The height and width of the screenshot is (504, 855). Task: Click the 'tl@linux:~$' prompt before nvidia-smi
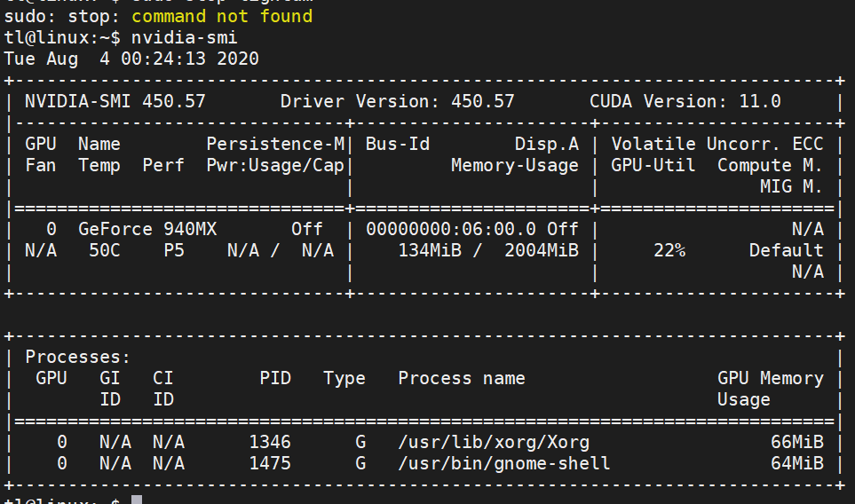[62, 37]
